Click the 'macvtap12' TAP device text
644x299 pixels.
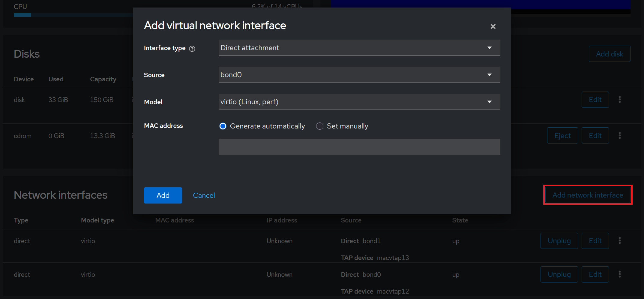pos(393,291)
